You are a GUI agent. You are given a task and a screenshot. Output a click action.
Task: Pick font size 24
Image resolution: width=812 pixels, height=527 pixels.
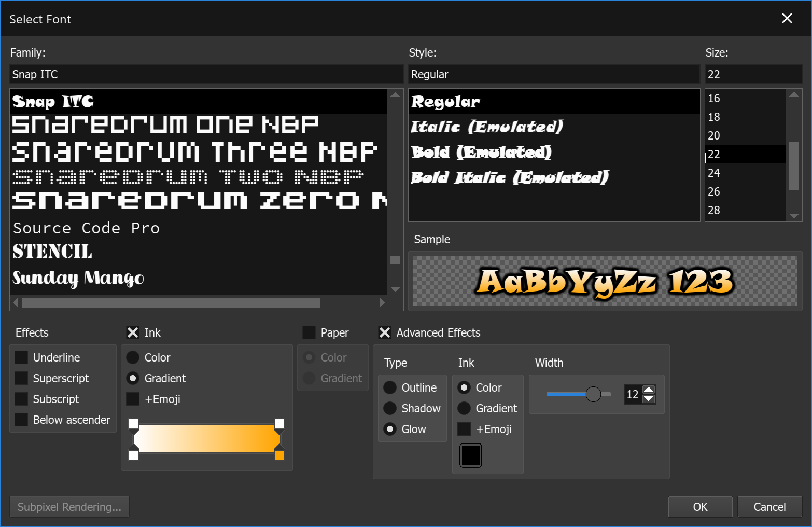tap(746, 173)
